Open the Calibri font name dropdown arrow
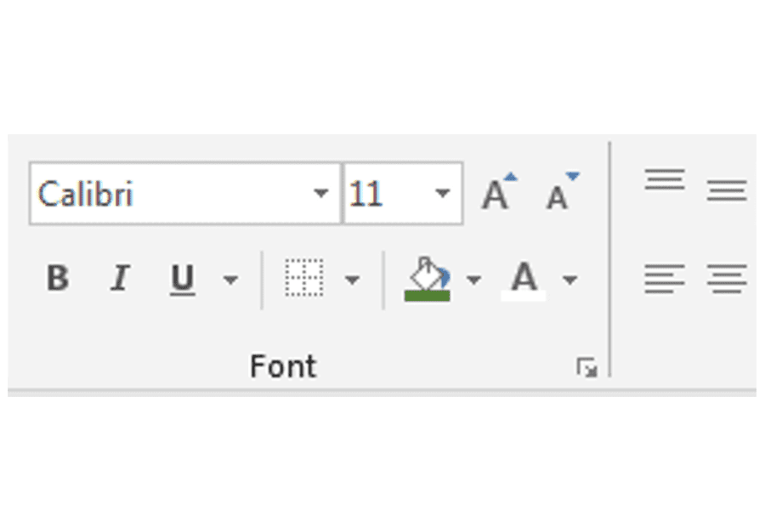765x532 pixels. coord(320,193)
